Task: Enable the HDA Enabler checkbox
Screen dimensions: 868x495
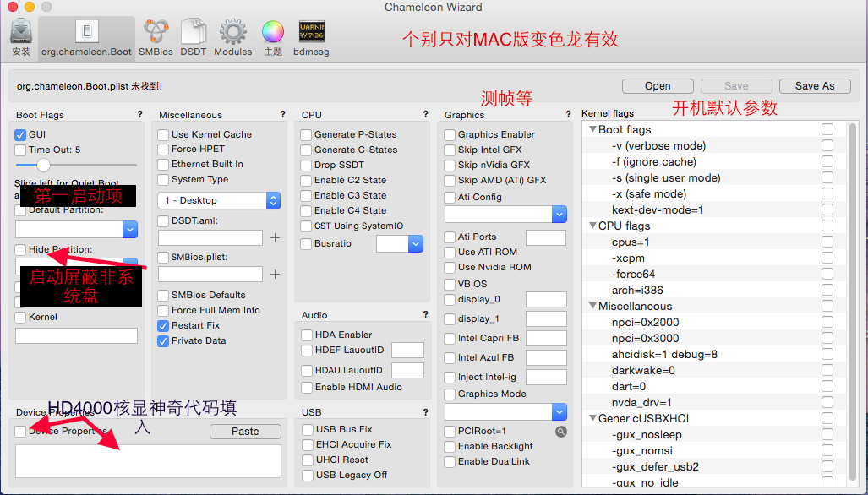Action: [x=307, y=335]
